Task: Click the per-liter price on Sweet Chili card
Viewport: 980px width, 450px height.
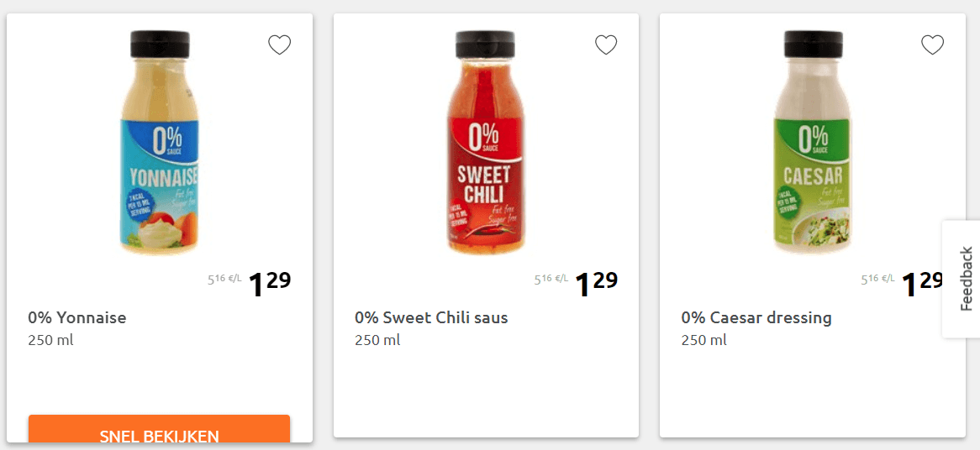Action: coord(551,279)
